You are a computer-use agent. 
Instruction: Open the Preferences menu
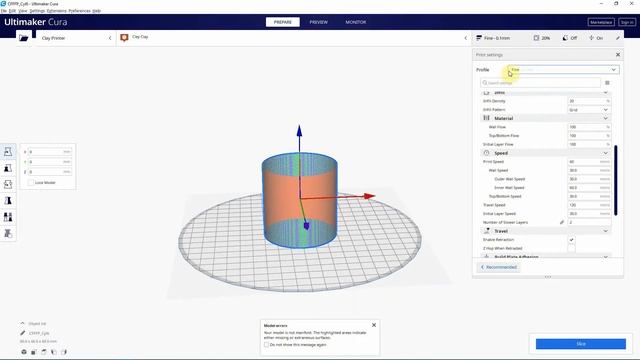79,11
